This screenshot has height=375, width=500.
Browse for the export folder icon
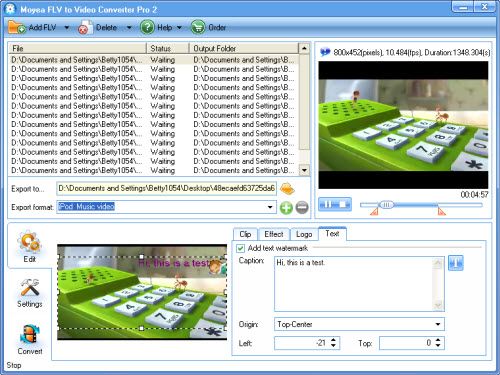pos(287,189)
